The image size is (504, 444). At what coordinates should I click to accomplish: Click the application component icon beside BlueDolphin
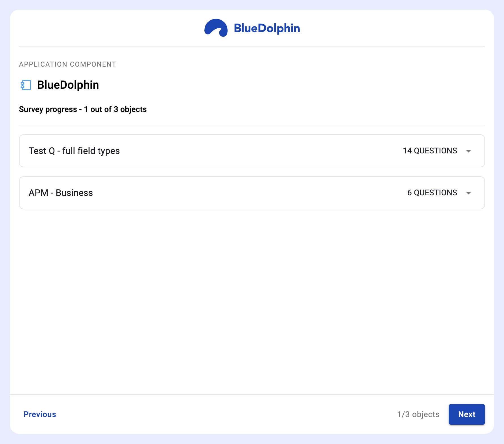26,85
